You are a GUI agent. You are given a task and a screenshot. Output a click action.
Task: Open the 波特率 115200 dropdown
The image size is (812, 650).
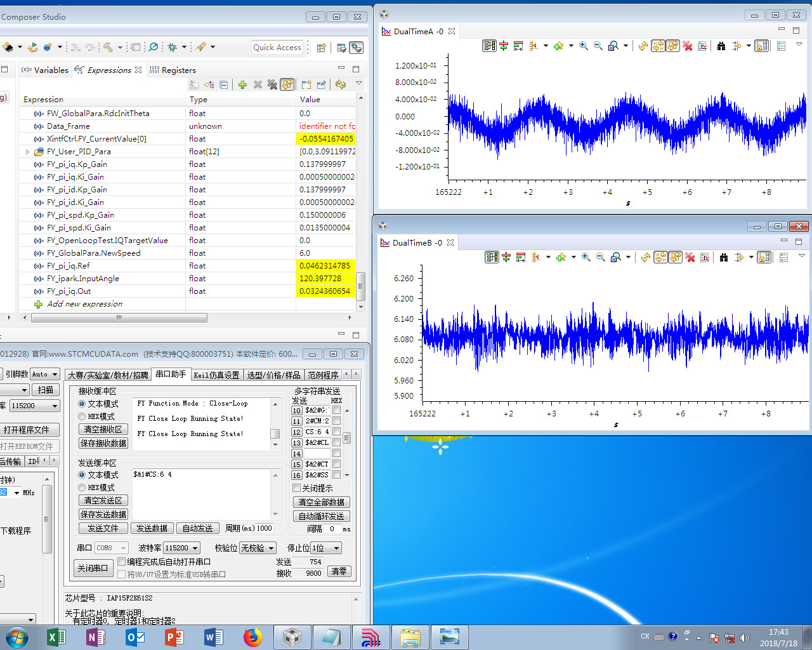(x=182, y=548)
